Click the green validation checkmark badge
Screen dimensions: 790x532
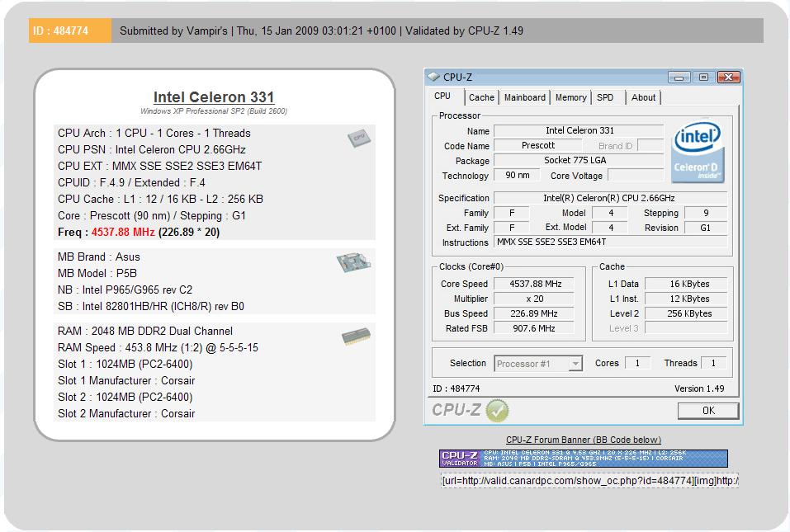click(497, 410)
